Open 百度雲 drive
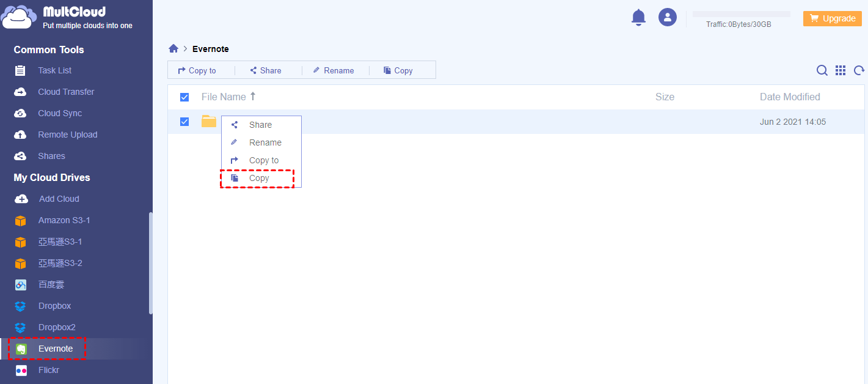 click(51, 284)
